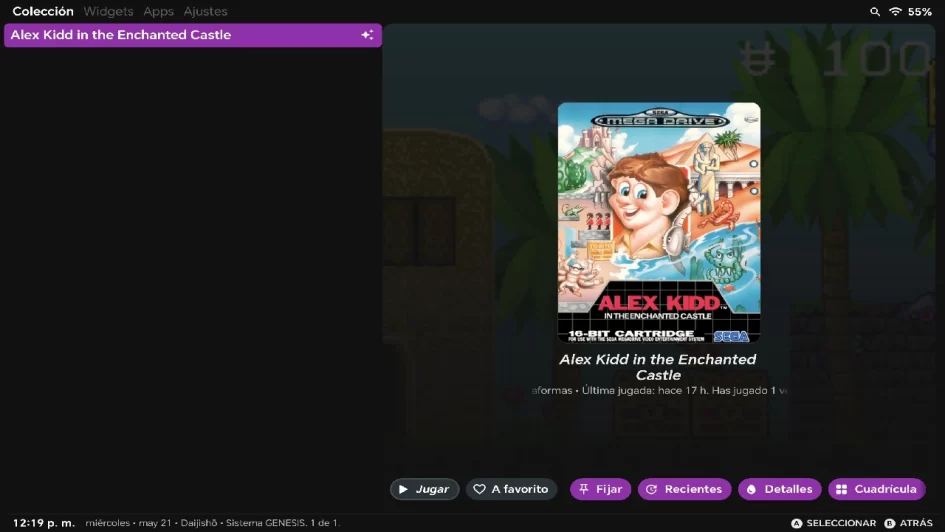
Task: Open the Recientes list button
Action: coord(684,489)
